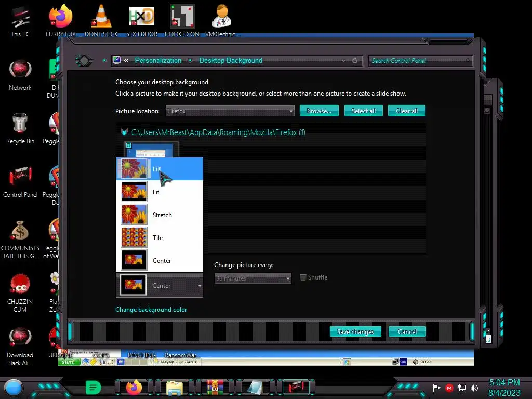The image size is (532, 399).
Task: Open network tray icon
Action: coord(462,388)
